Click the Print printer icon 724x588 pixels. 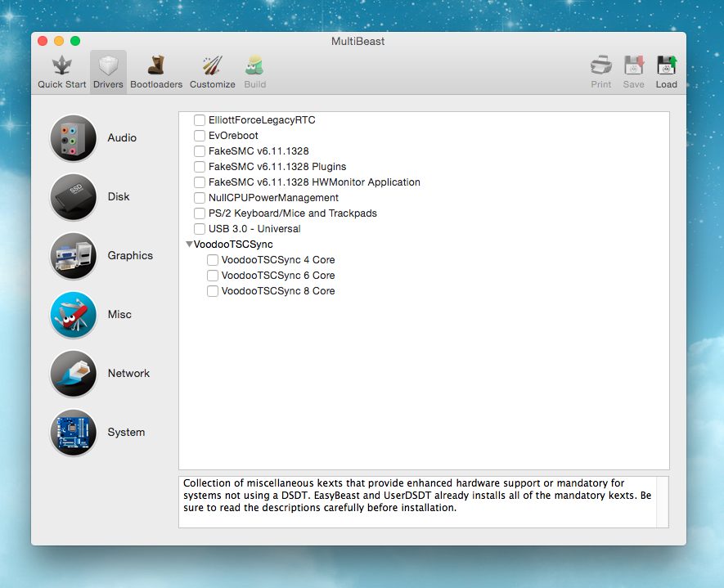point(600,65)
